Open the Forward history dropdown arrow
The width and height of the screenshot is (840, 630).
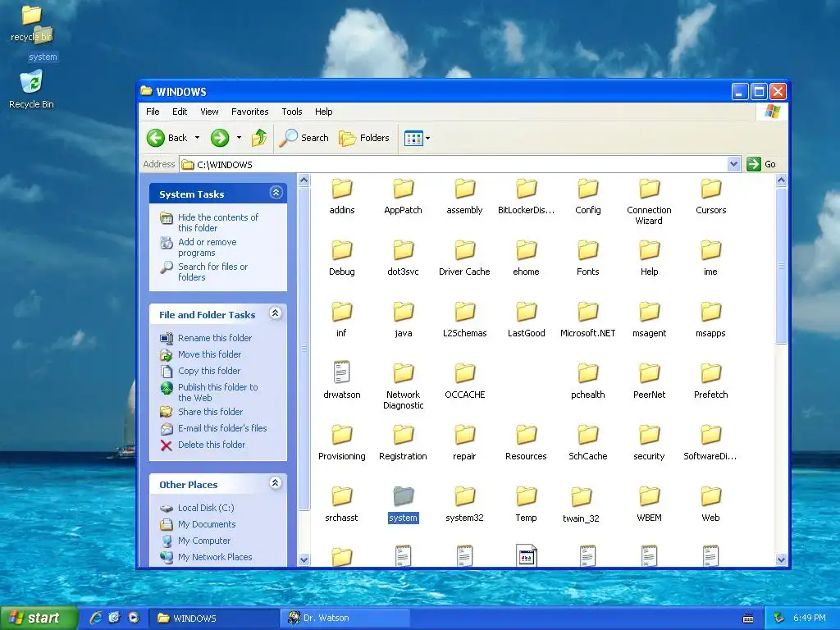click(x=239, y=138)
